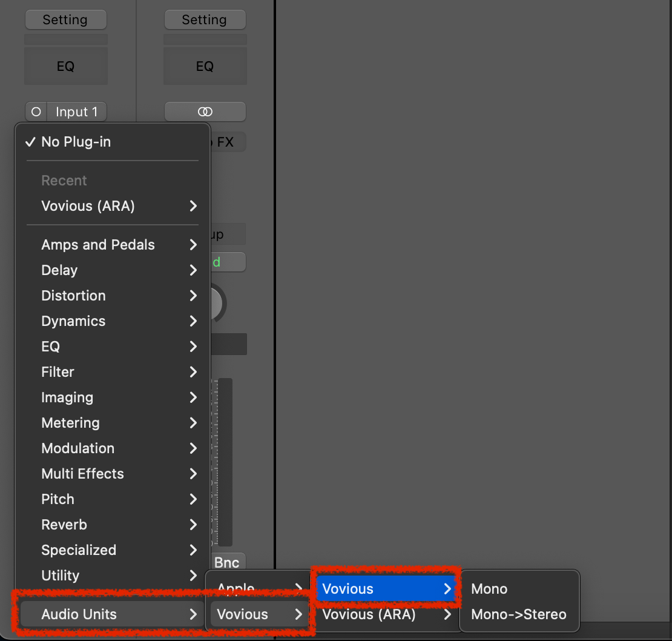Choose the Mono->Stereo plug-in format
672x641 pixels.
[x=518, y=614]
